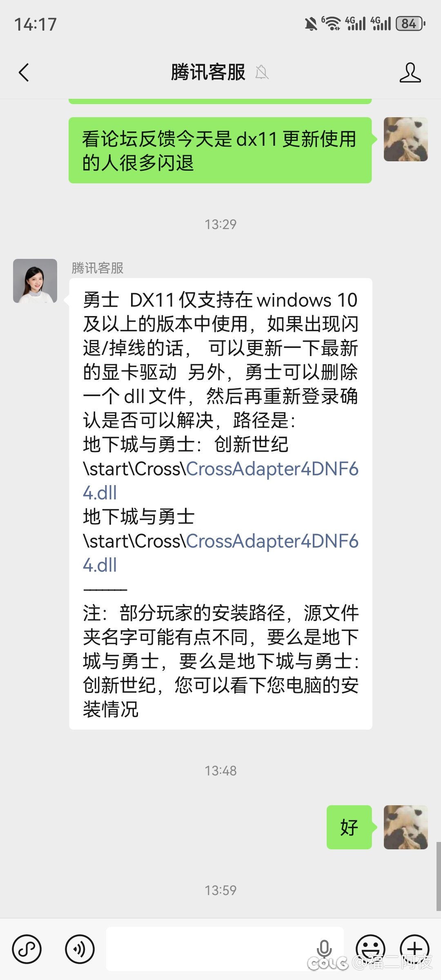
Task: Tap the panda avatar beside dx11 message
Action: click(x=406, y=139)
